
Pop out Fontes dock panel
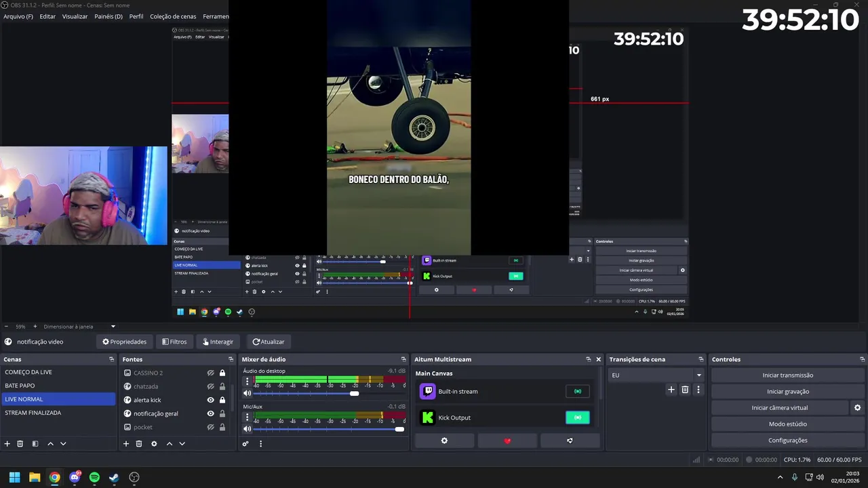point(231,359)
